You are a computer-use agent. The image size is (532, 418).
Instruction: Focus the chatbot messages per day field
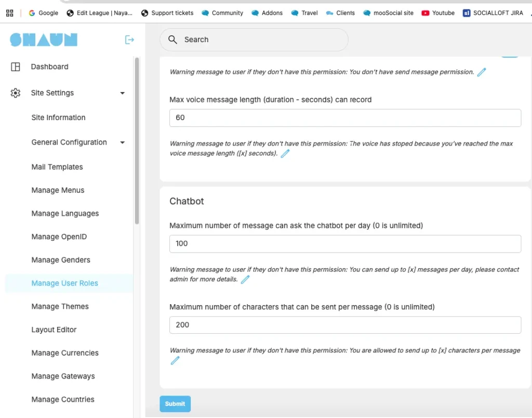tap(345, 244)
